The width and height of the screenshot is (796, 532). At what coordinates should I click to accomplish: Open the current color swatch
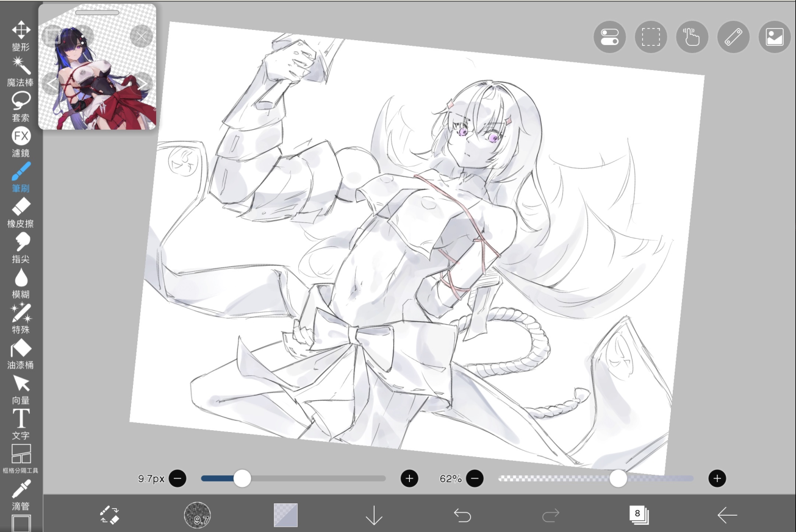285,515
